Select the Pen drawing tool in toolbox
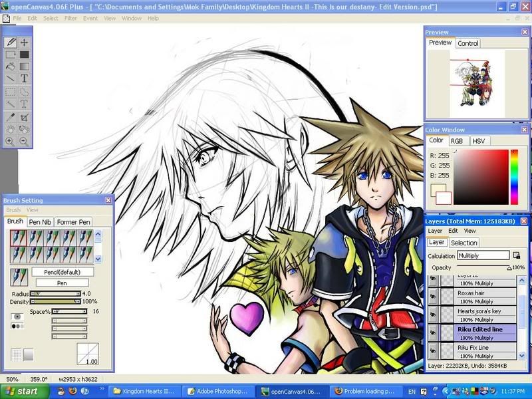Screen dimensions: 532x399 (11, 43)
